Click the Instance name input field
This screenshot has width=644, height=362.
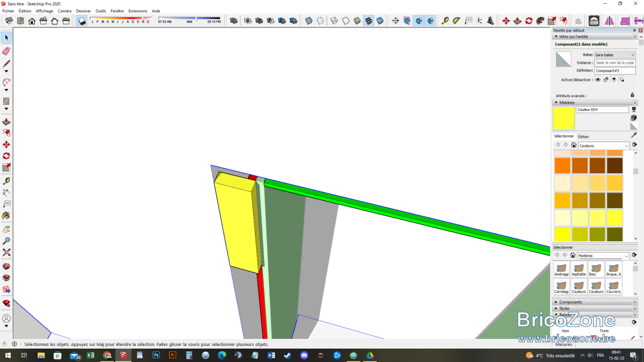pyautogui.click(x=614, y=63)
